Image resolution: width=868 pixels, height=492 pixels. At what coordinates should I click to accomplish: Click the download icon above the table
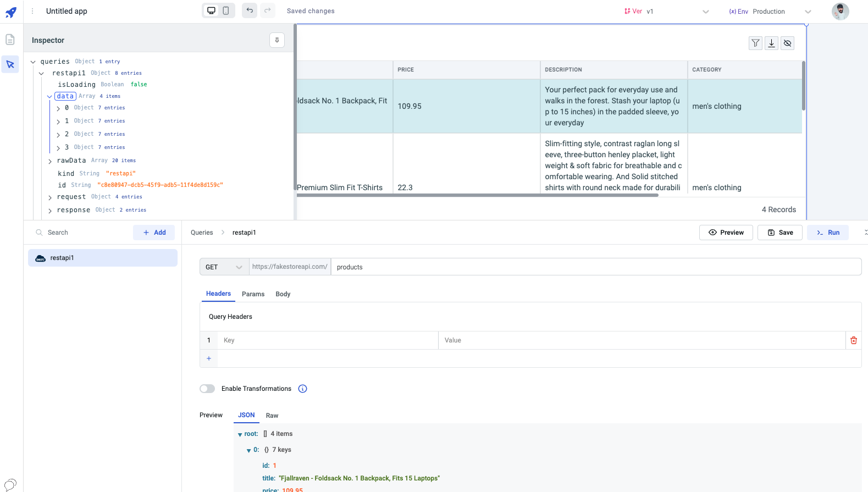tap(771, 43)
